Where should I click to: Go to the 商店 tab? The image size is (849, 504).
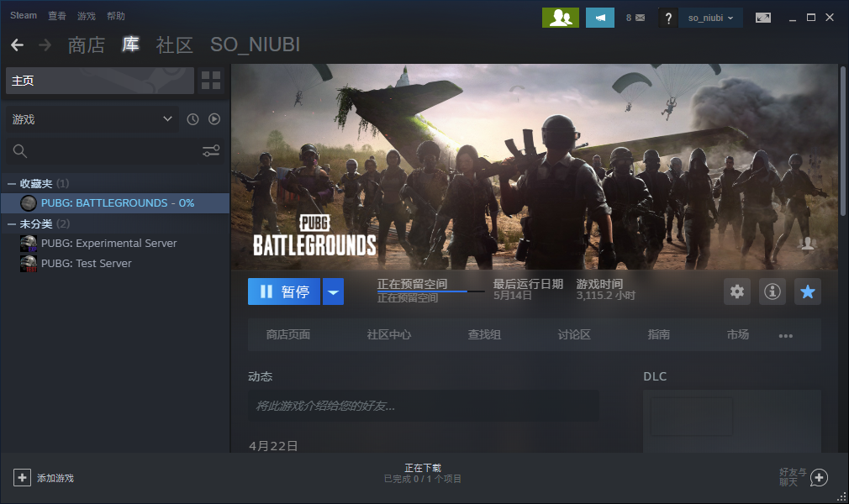click(86, 45)
